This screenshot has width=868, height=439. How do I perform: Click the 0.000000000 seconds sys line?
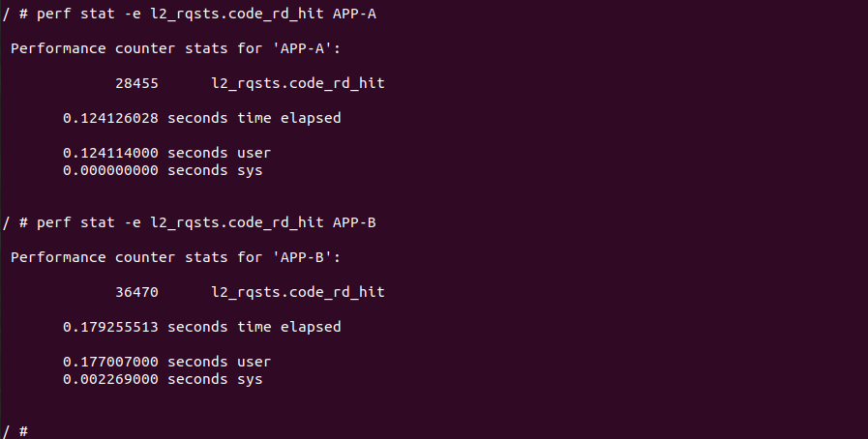pos(163,170)
